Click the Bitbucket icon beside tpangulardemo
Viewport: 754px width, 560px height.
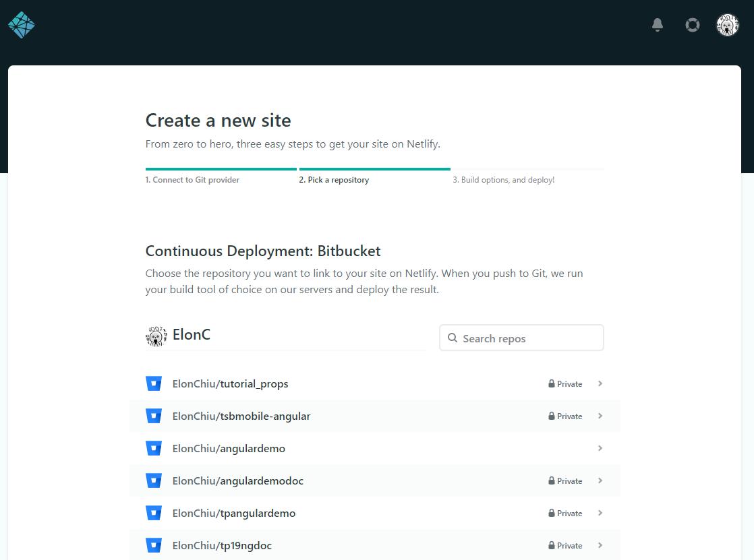pos(154,513)
